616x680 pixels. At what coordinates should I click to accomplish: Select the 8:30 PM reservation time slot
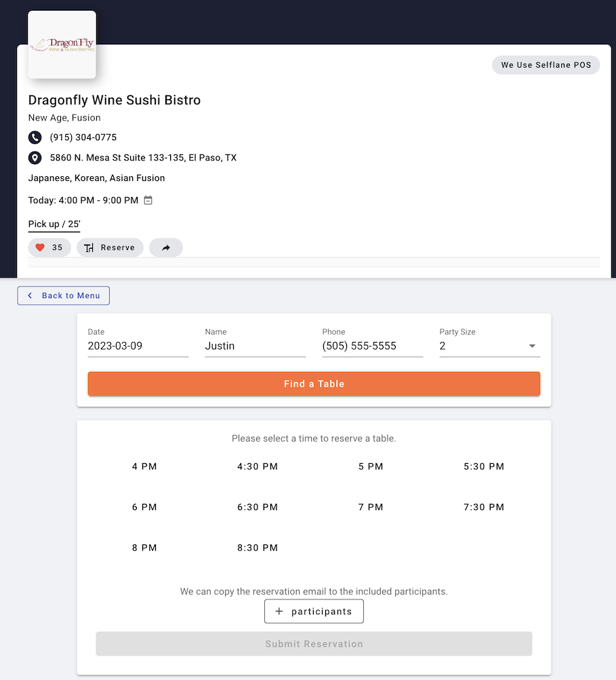tap(258, 547)
